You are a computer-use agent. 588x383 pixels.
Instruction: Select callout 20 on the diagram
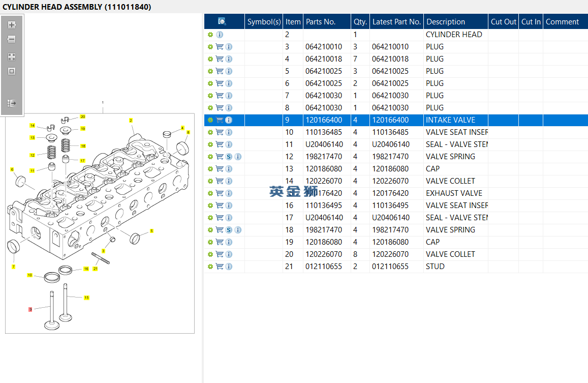click(83, 117)
